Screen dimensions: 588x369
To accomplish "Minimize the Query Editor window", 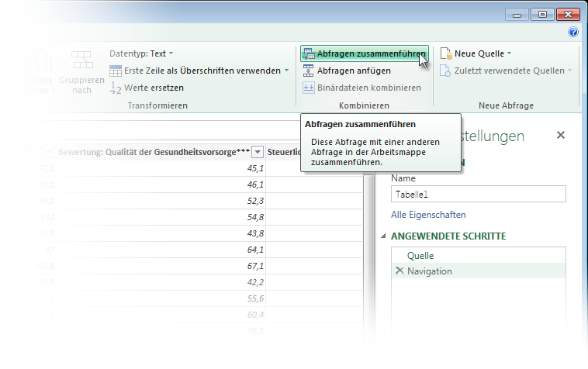I will click(x=517, y=15).
